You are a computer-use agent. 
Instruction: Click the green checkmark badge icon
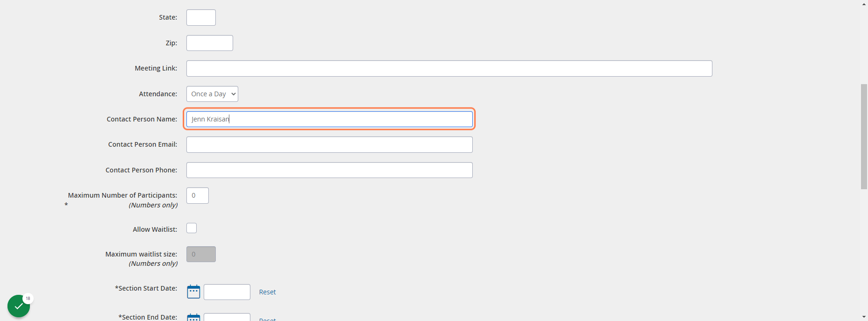19,306
